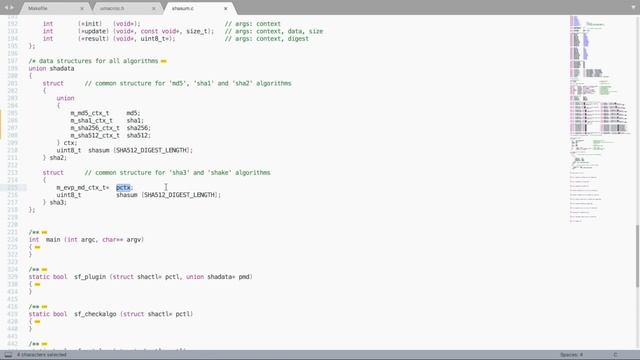This screenshot has height=360, width=640.
Task: Click the '(*result)' function pointer
Action: pyautogui.click(x=93, y=39)
